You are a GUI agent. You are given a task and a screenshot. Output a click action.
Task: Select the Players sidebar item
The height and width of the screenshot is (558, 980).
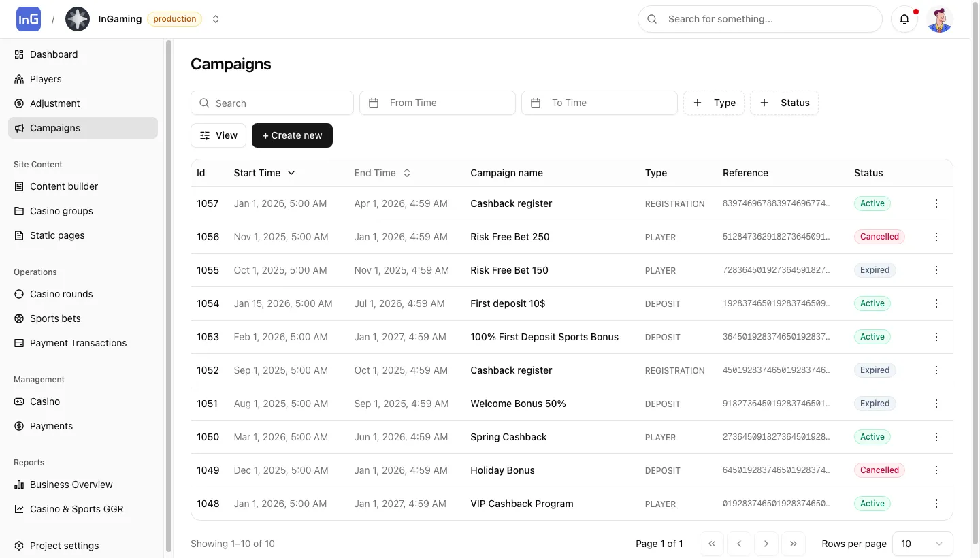click(x=46, y=79)
